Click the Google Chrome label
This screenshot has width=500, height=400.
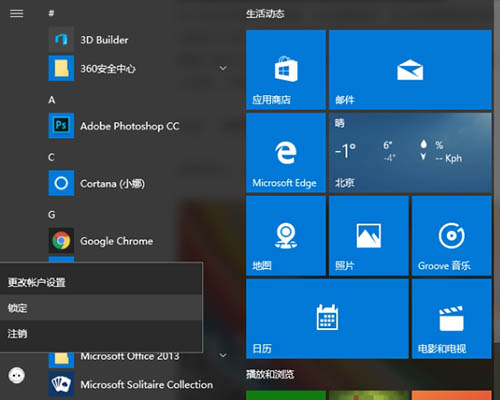(x=116, y=241)
